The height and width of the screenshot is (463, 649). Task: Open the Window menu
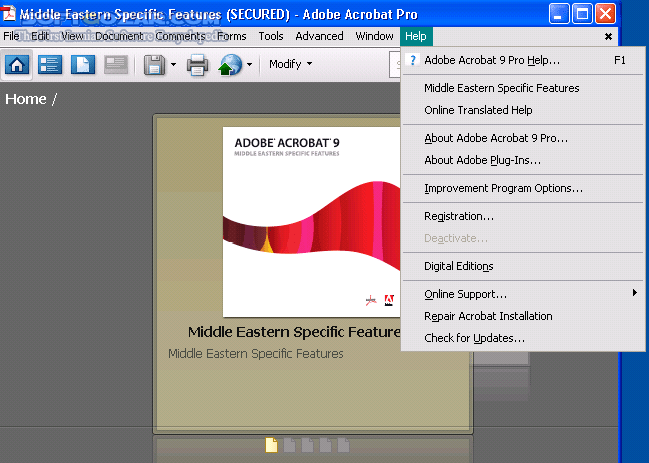374,36
